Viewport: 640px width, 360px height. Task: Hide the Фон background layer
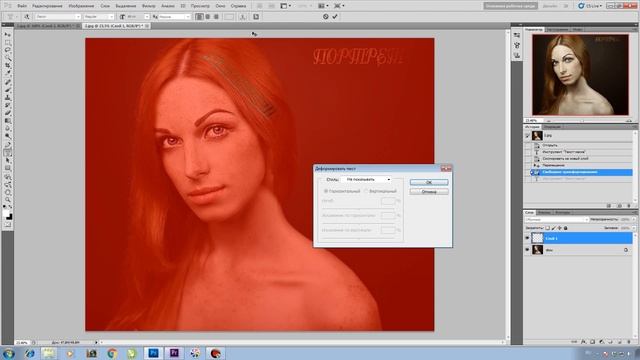pos(527,250)
